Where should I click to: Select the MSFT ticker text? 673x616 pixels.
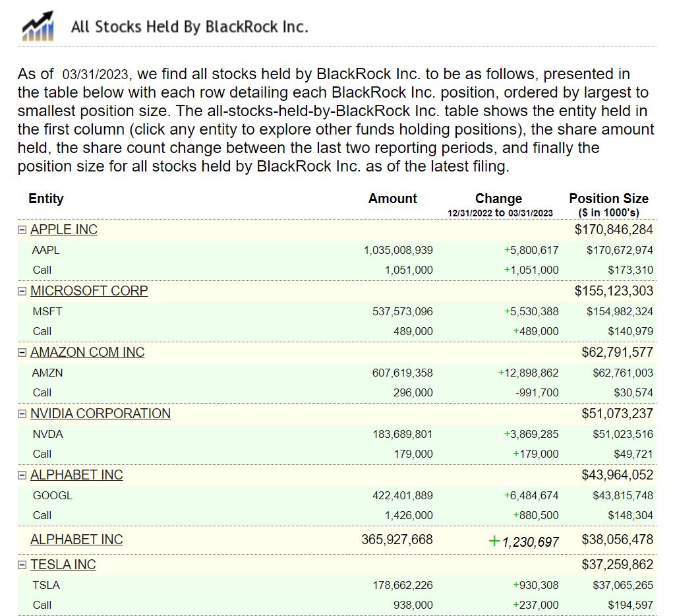(x=47, y=311)
